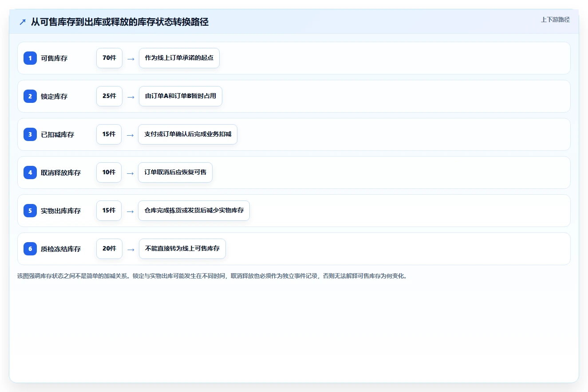Click the arrow in the 取消释放库存 row
The height and width of the screenshot is (392, 588).
[130, 173]
